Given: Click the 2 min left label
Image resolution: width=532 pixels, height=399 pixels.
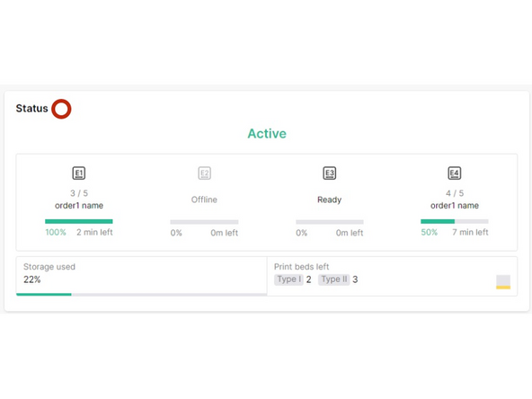Looking at the screenshot, I should (x=94, y=233).
